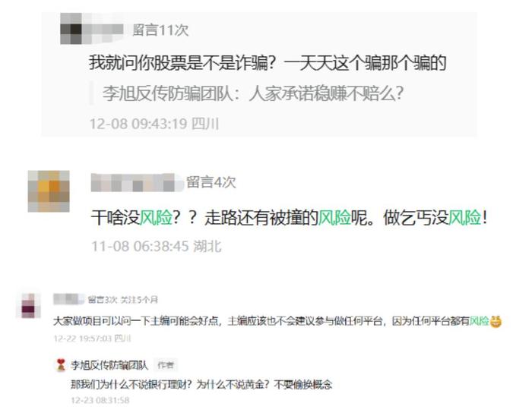The width and height of the screenshot is (532, 416).
Task: Click the orange pixelated avatar of second commenter
Action: pos(49,191)
